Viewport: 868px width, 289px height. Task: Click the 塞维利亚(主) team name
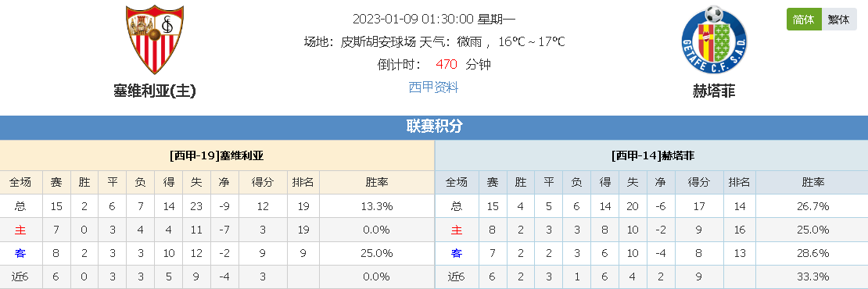(x=155, y=91)
